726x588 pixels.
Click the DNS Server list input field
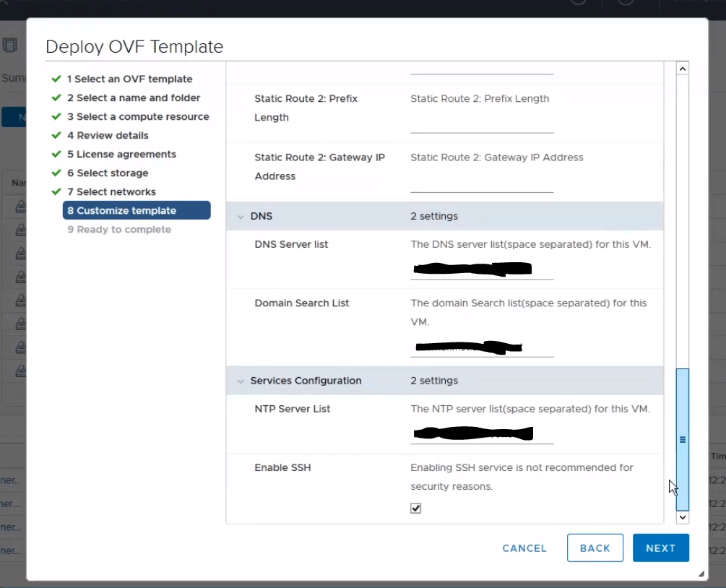tap(481, 270)
